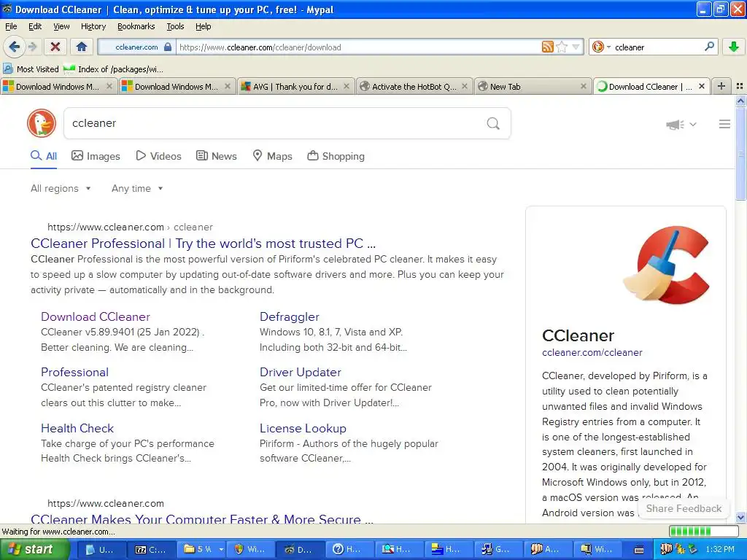
Task: Open the Index of /packages bookmark
Action: click(113, 69)
